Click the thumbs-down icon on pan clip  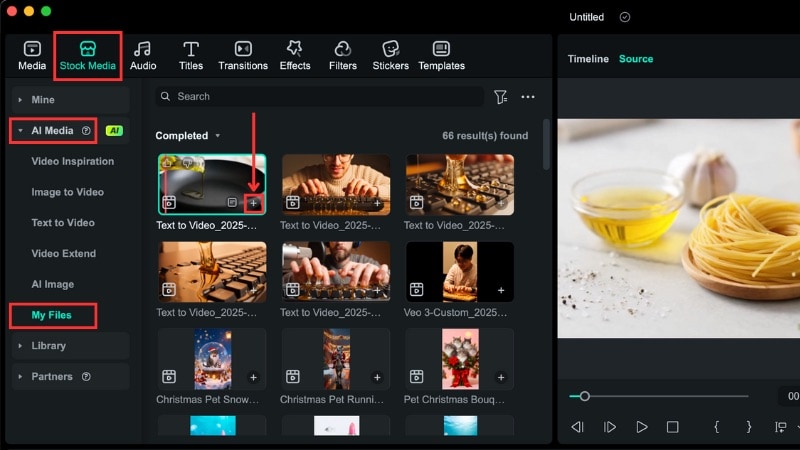[187, 162]
